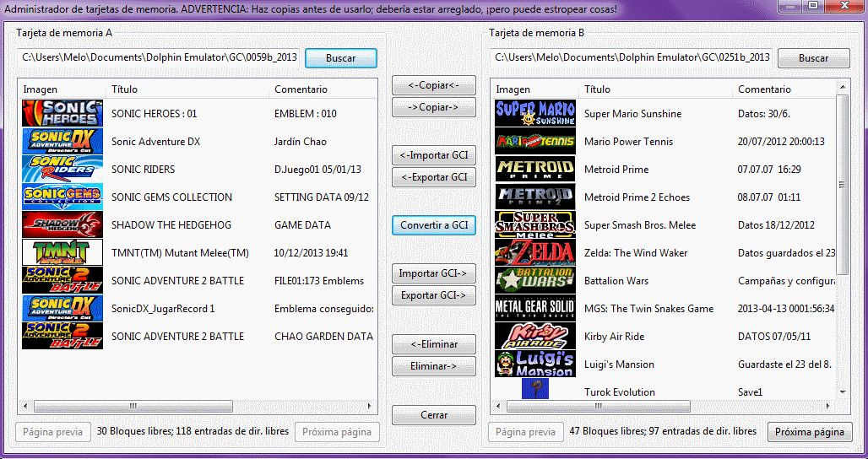Click the Kirby Air Ride banner
This screenshot has width=868, height=459.
tap(535, 336)
